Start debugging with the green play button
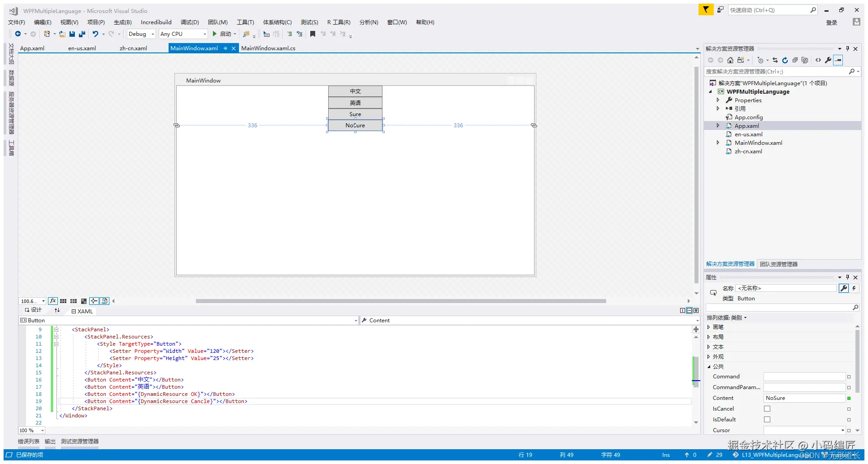Screen dimensions: 868x464 215,34
